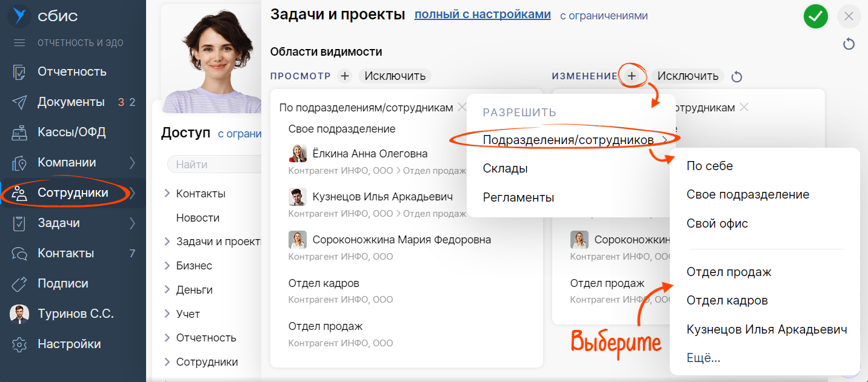
Task: Click the plus icon next to Изменение
Action: pos(632,76)
